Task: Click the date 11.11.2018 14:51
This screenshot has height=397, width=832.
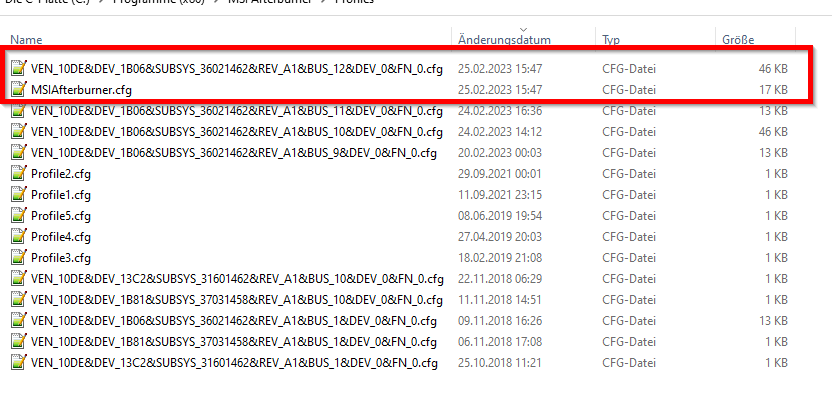Action: 500,300
